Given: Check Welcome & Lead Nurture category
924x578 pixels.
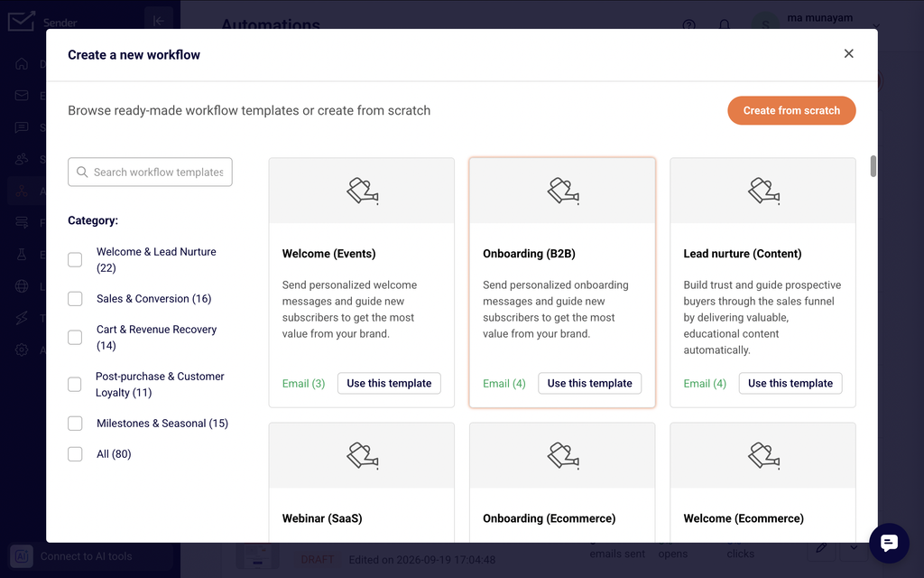Looking at the screenshot, I should pyautogui.click(x=75, y=259).
